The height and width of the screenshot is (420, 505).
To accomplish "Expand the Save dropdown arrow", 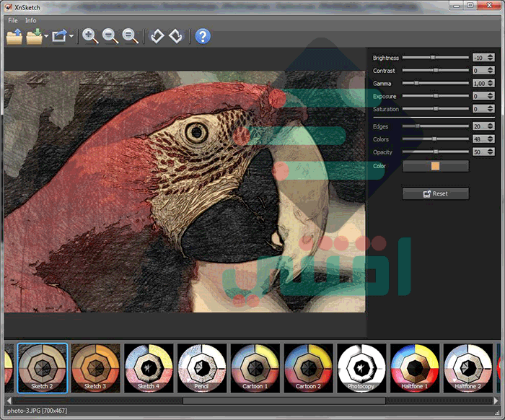I will 46,36.
